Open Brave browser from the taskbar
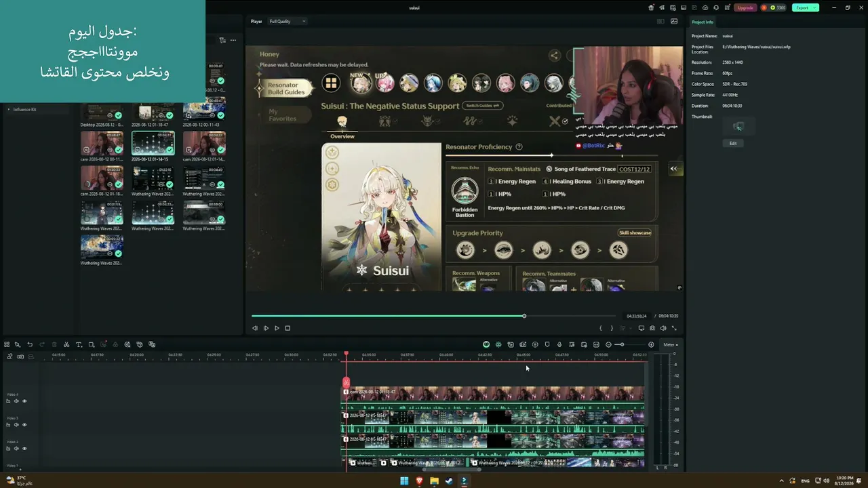 point(419,481)
